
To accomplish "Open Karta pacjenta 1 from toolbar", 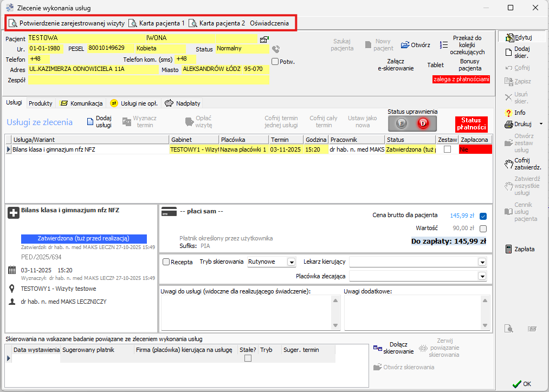I will click(157, 23).
